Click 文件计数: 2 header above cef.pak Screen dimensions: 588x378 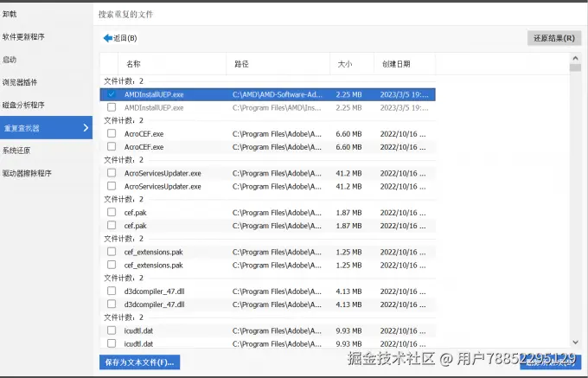tap(124, 199)
